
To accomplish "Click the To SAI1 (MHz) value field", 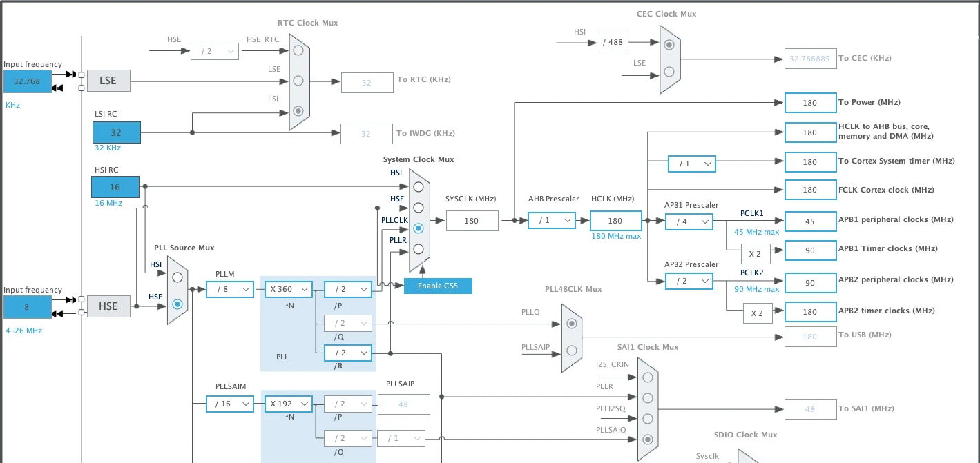I will tap(810, 409).
